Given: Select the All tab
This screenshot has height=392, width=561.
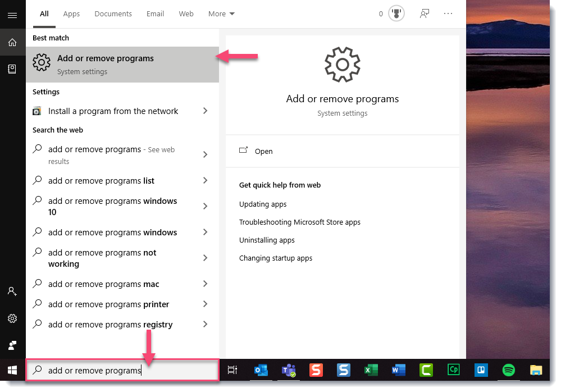Looking at the screenshot, I should click(44, 14).
